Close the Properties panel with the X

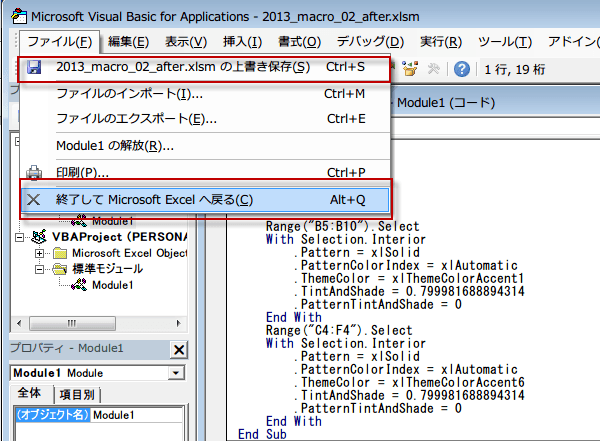click(178, 349)
